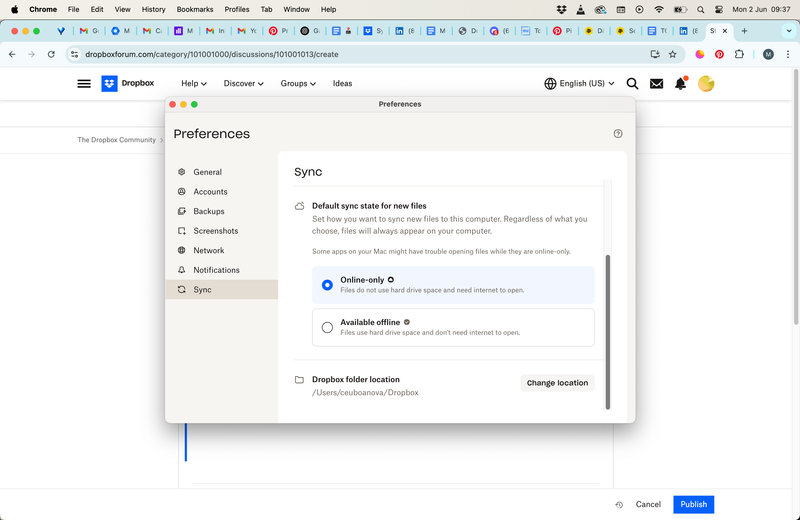The image size is (800, 520).
Task: Select the Available offline sync option
Action: (x=327, y=327)
